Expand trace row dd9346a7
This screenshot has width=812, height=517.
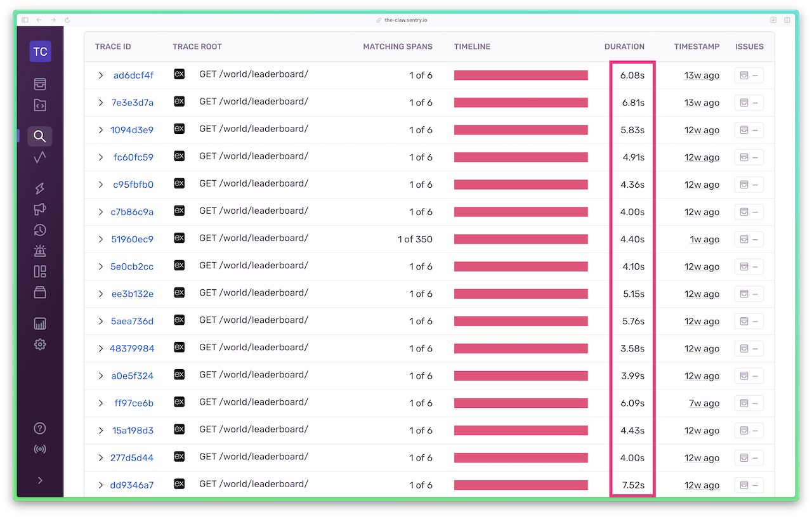pos(100,485)
